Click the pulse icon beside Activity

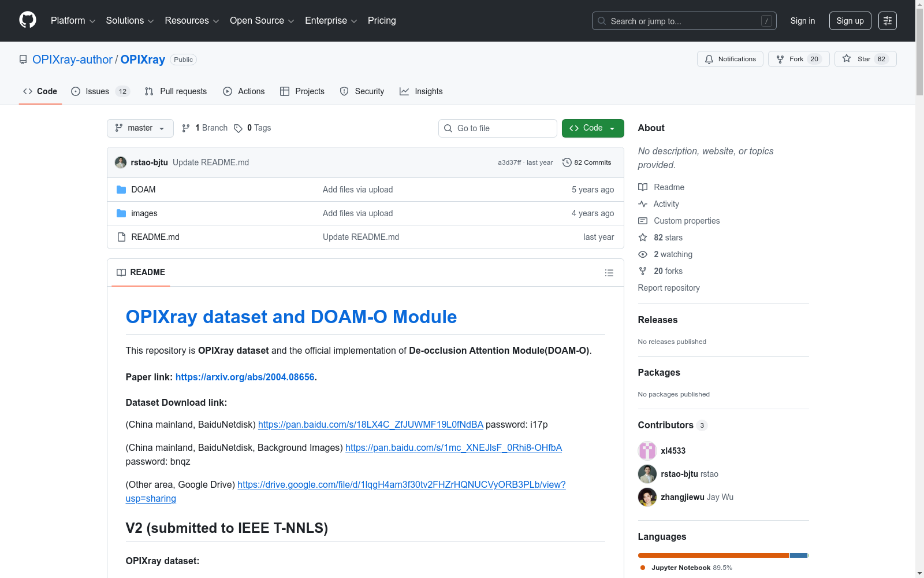click(643, 204)
